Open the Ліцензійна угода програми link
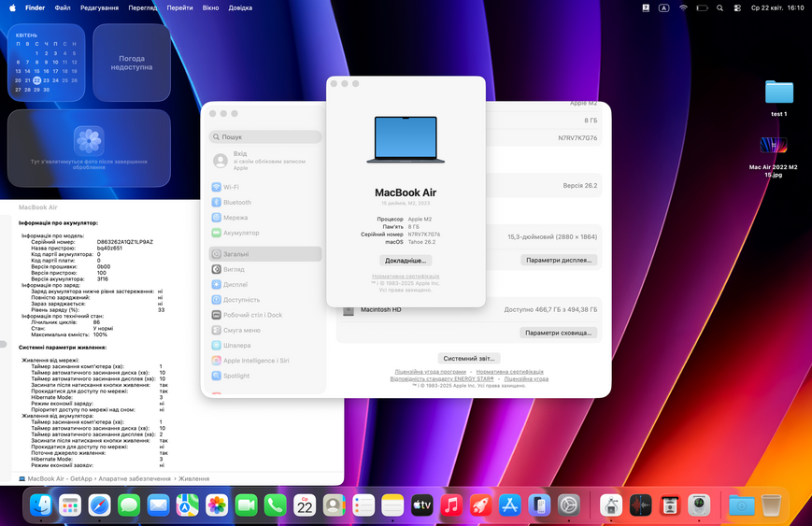 (431, 372)
